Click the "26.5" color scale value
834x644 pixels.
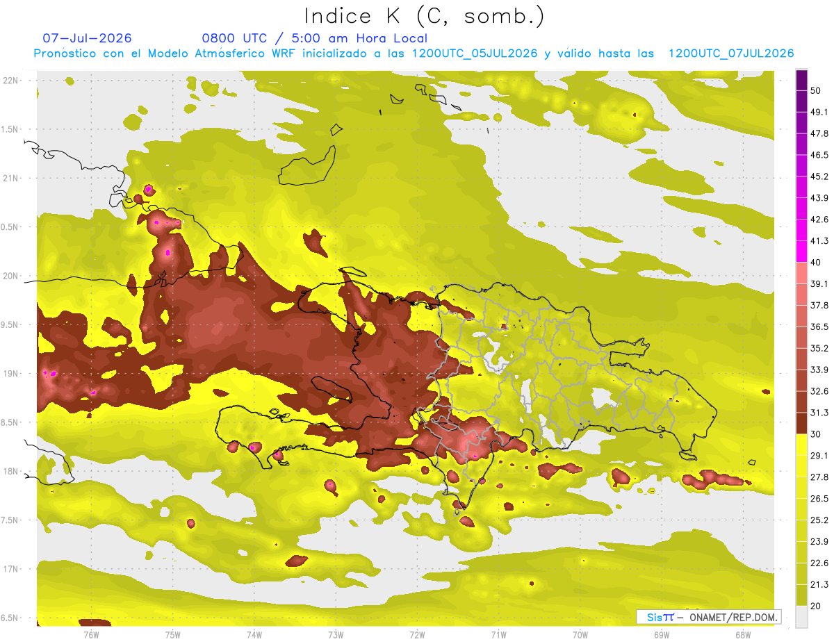point(819,498)
